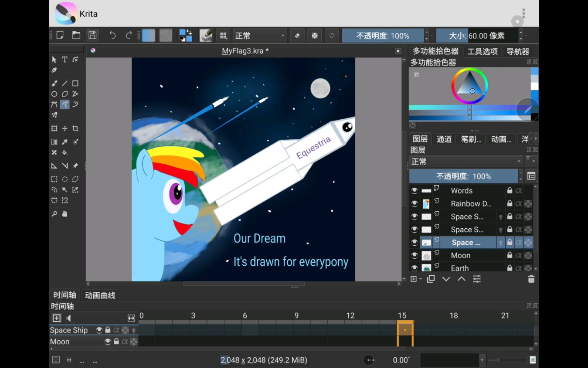
Task: Toggle lock on the Moon layer in layers panel
Action: point(510,255)
